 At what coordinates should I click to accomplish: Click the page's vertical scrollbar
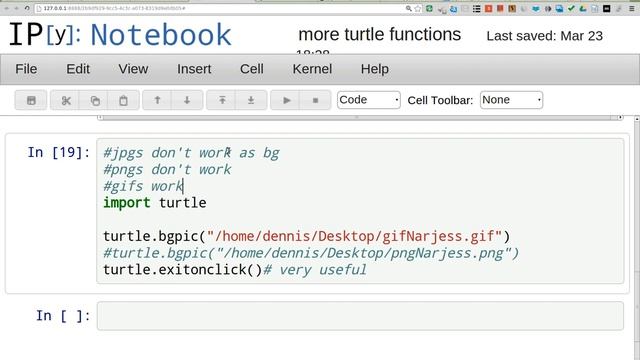(637, 237)
